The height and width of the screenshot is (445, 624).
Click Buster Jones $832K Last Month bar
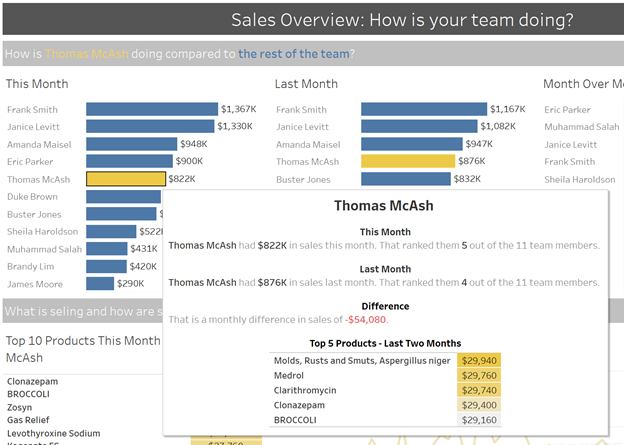coord(406,179)
